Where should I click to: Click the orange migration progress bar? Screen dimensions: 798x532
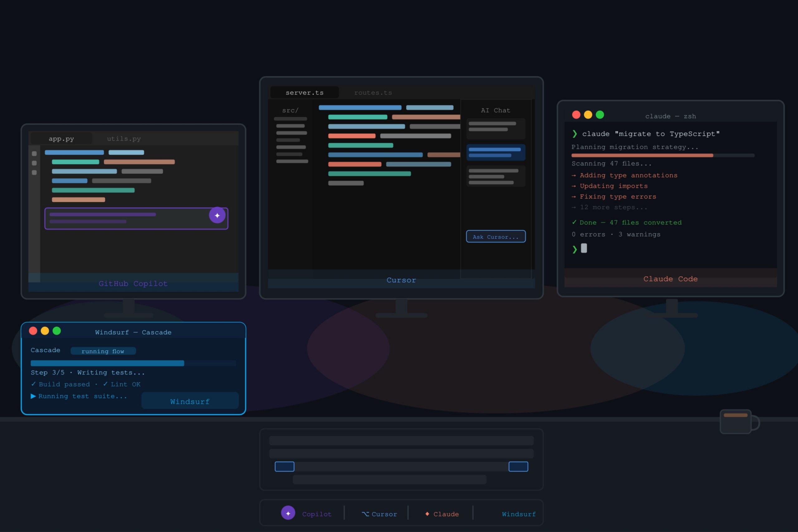(x=663, y=156)
